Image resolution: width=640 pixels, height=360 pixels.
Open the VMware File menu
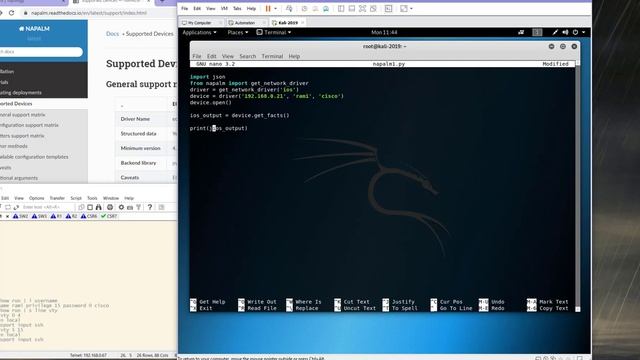[184, 9]
